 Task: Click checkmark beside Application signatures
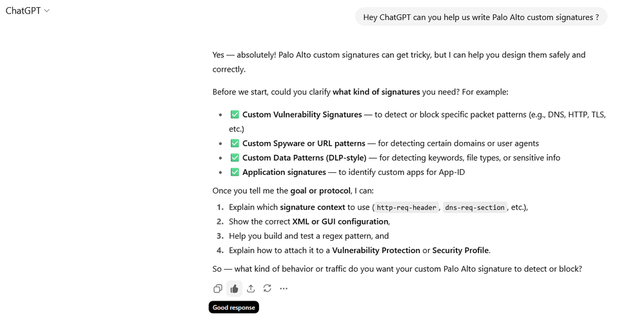[235, 172]
